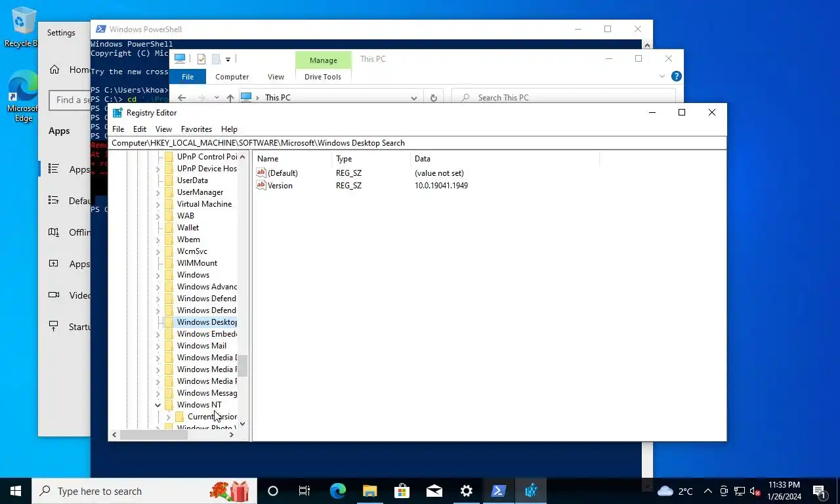Click the Windows Messaging key folder icon

169,393
